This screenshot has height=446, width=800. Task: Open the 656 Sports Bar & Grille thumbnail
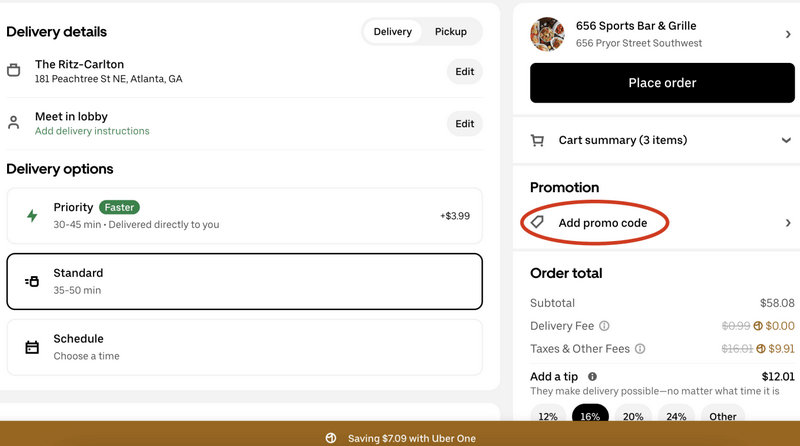(x=547, y=34)
